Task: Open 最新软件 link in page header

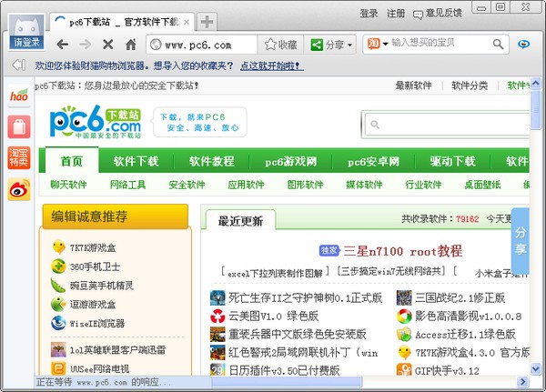Action: [413, 85]
